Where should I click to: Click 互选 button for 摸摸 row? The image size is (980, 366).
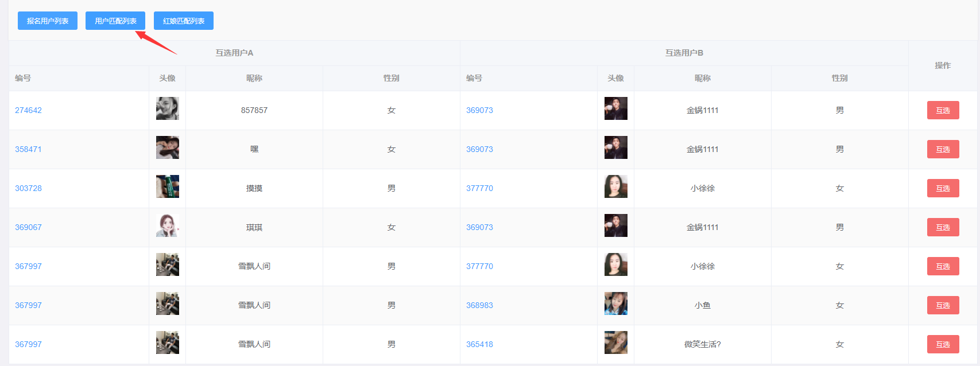pyautogui.click(x=943, y=188)
